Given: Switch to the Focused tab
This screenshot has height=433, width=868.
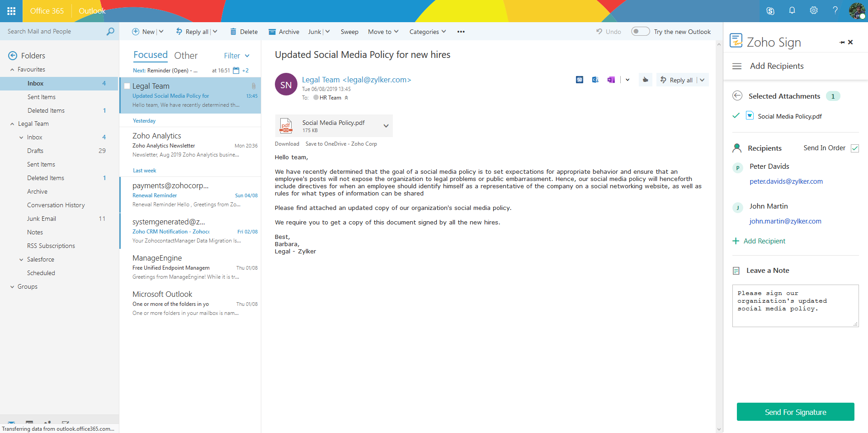Looking at the screenshot, I should click(x=151, y=55).
